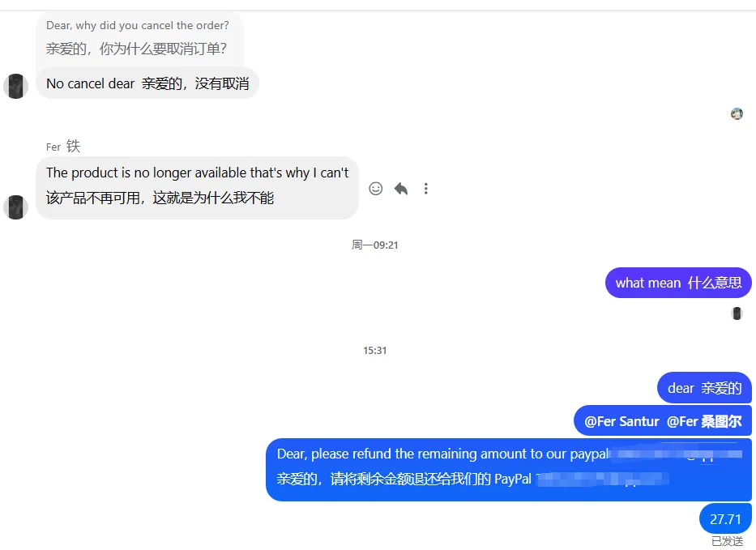The image size is (756, 550).
Task: Open more options three-dot menu
Action: click(425, 189)
